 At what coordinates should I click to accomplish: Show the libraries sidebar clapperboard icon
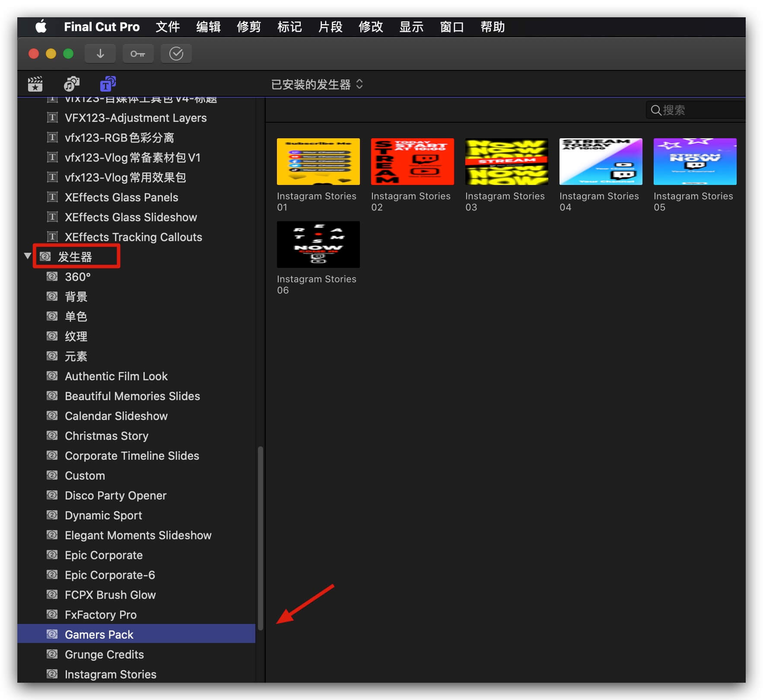(x=35, y=84)
